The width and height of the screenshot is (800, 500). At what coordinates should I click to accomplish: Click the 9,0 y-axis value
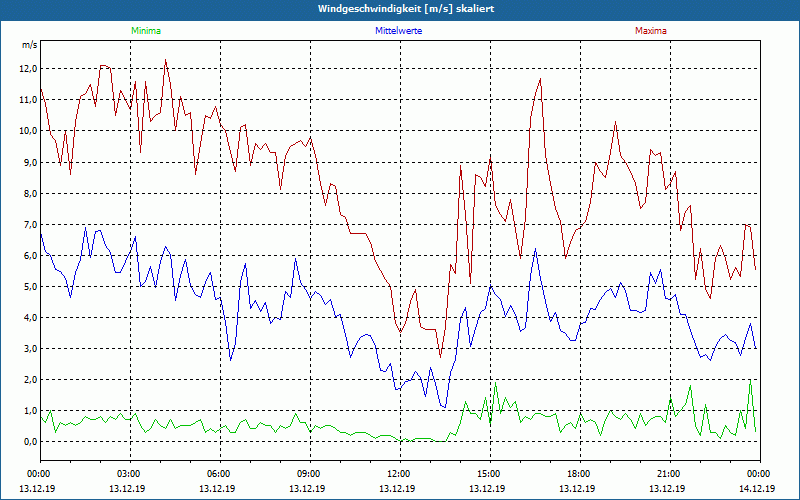click(x=31, y=162)
